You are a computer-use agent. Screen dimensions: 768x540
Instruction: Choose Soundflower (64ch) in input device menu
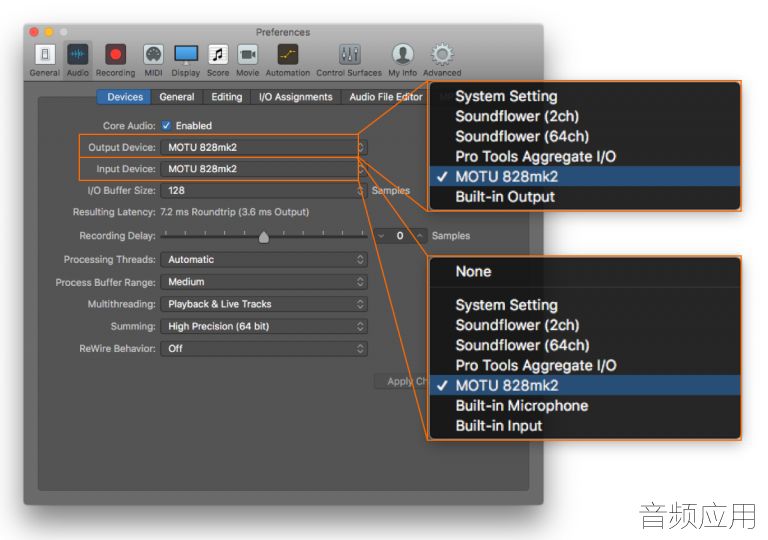(x=585, y=345)
